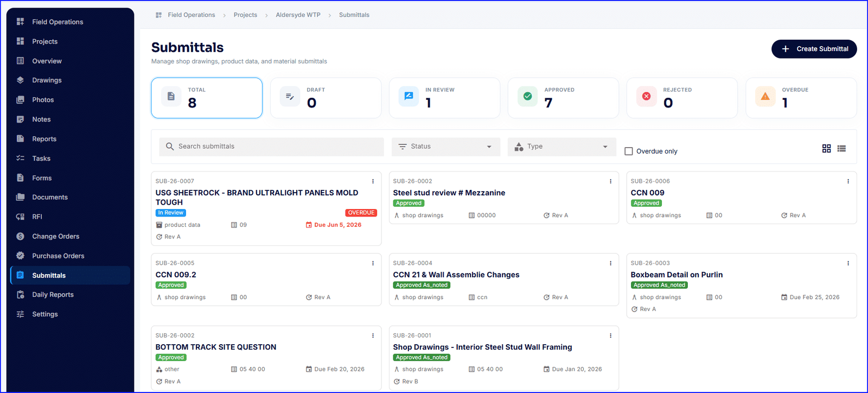This screenshot has height=393, width=868.
Task: Click In Review status badge
Action: [171, 213]
